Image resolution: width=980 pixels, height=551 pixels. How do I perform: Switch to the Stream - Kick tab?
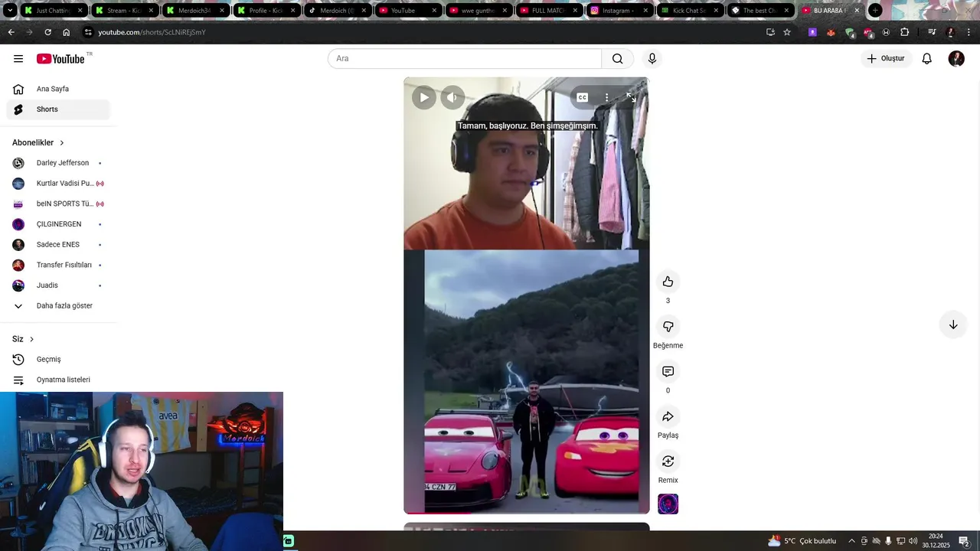123,11
